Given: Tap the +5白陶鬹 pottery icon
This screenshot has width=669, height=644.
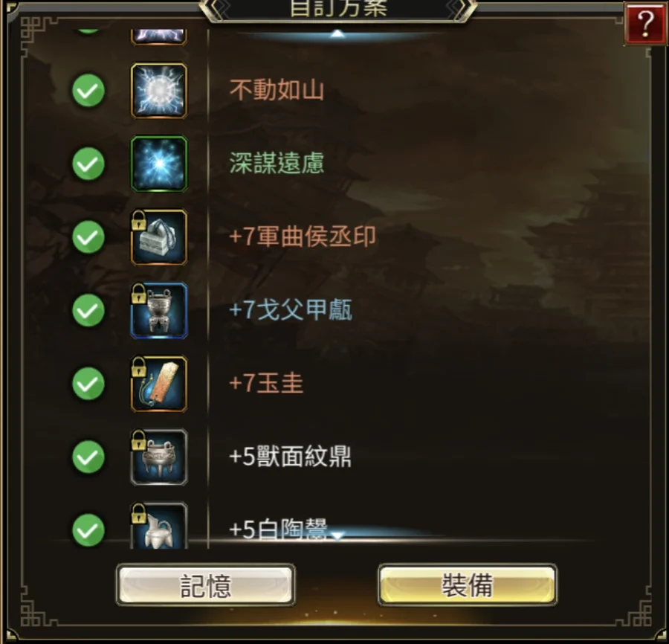Looking at the screenshot, I should click(159, 525).
